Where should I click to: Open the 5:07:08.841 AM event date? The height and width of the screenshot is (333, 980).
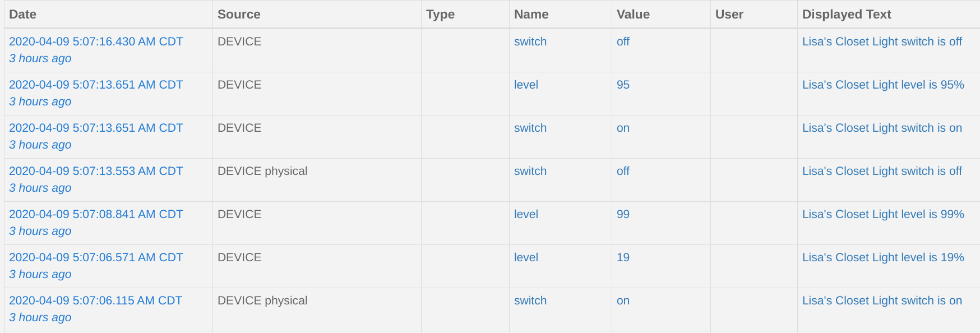tap(96, 214)
